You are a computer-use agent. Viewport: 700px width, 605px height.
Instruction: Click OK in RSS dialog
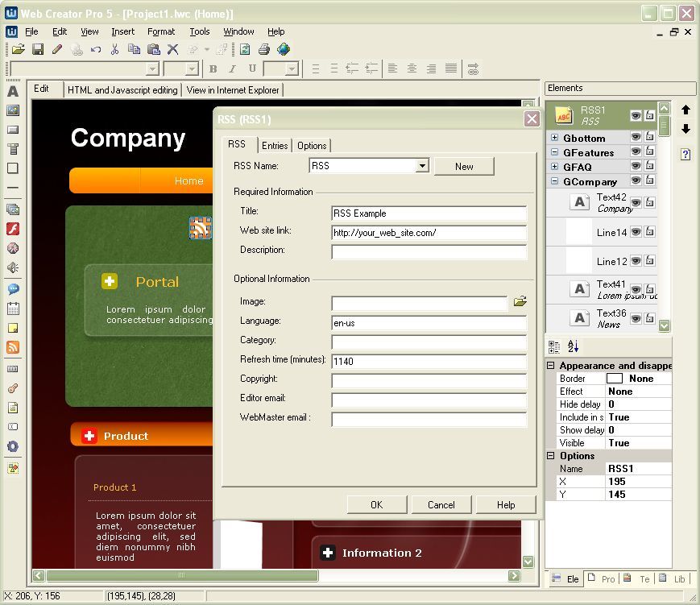click(x=377, y=504)
